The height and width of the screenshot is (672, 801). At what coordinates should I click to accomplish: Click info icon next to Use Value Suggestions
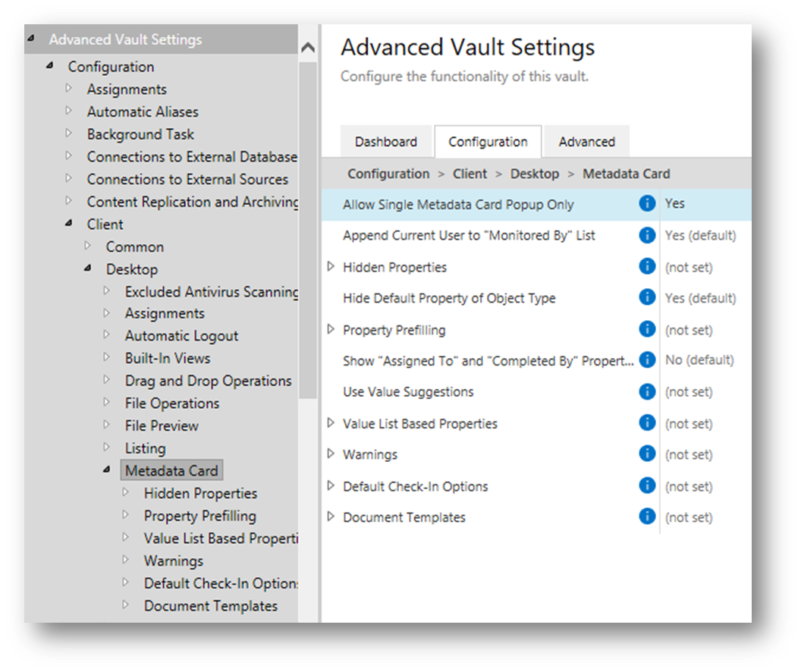click(647, 391)
